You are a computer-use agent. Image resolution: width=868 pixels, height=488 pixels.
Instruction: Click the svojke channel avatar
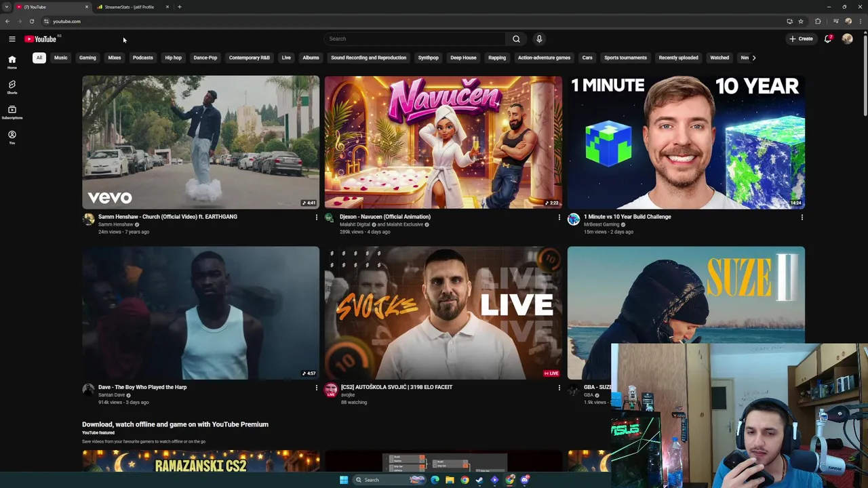click(x=330, y=389)
